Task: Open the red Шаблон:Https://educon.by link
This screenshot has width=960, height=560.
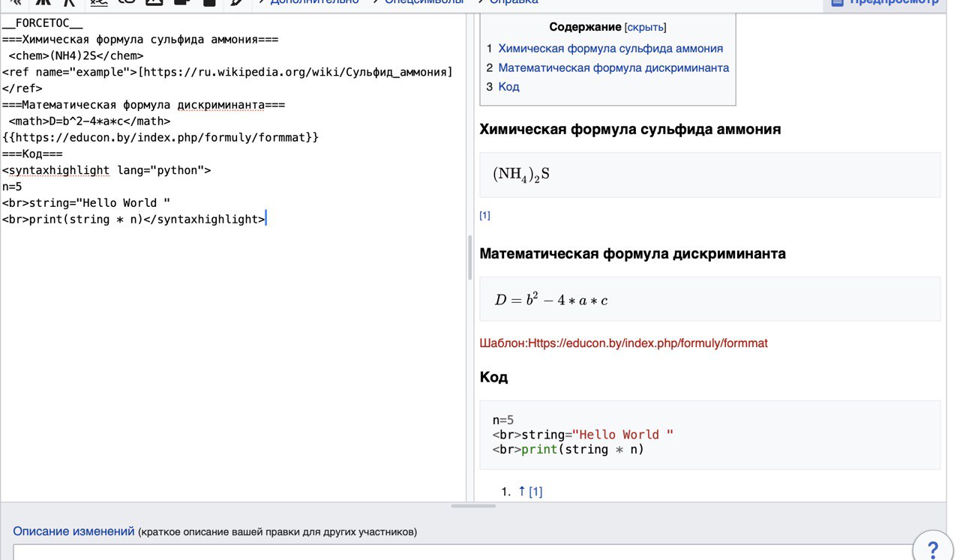Action: click(623, 343)
